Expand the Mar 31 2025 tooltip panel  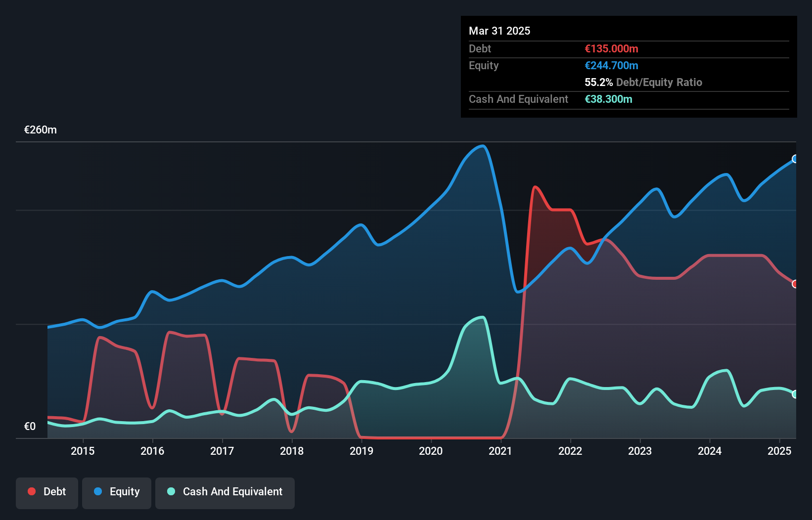click(x=499, y=31)
